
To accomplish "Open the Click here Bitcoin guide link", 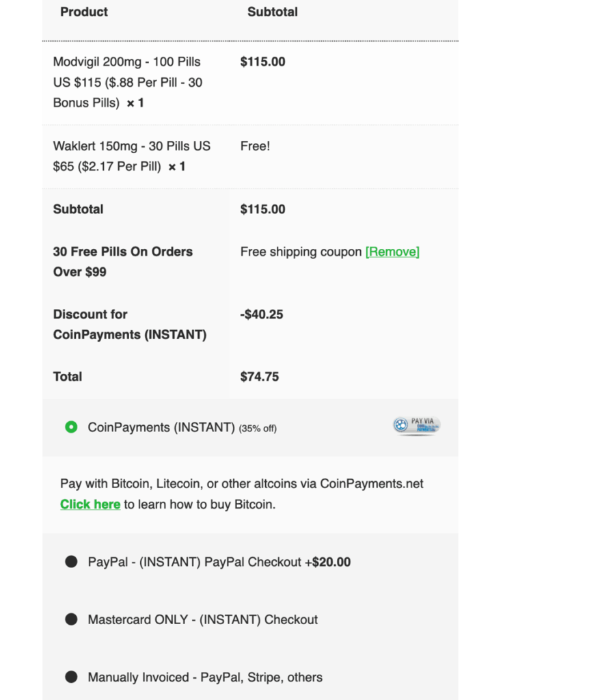I will pos(90,504).
